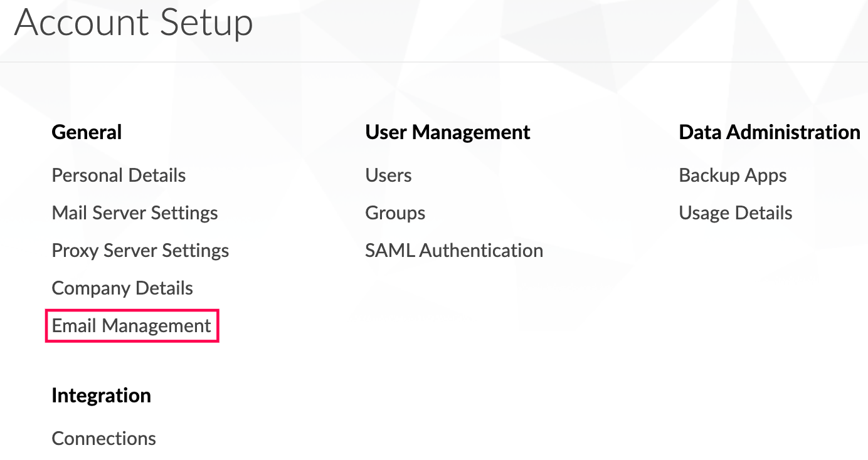Open the last link under User Management
868x460 pixels.
[454, 251]
